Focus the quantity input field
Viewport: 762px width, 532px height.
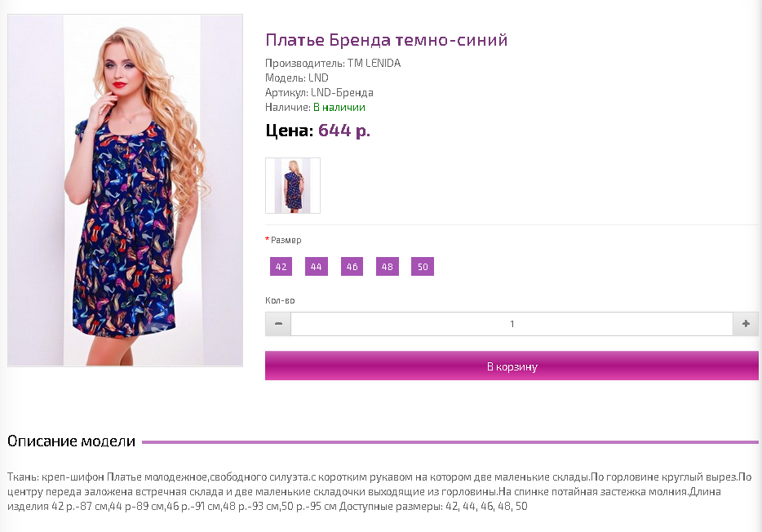512,324
